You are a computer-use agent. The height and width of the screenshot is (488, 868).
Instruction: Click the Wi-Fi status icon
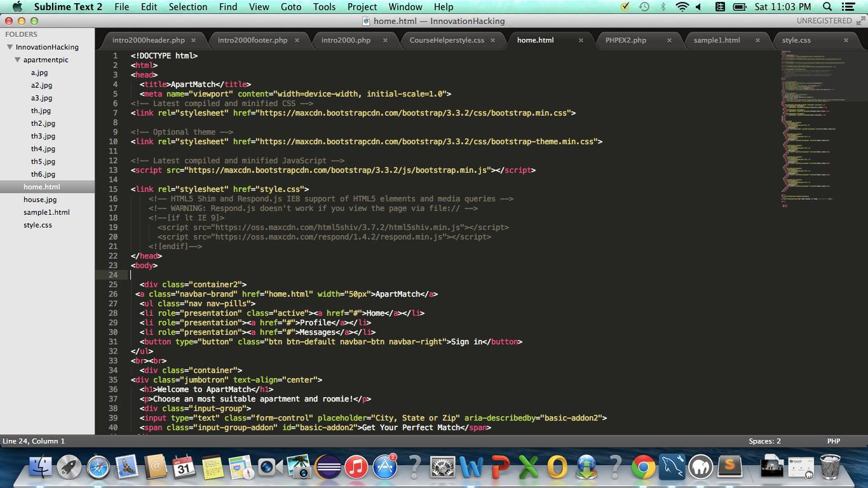(x=682, y=7)
